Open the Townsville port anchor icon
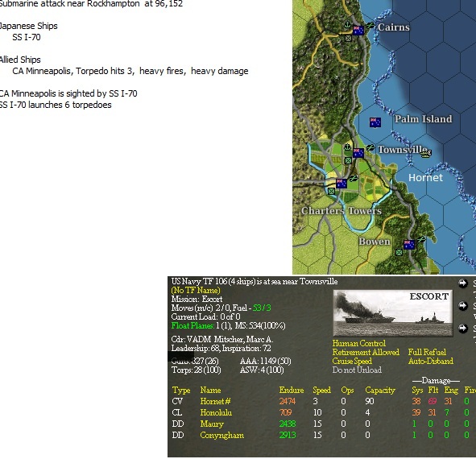Image resolution: width=476 pixels, height=459 pixels. click(x=347, y=147)
